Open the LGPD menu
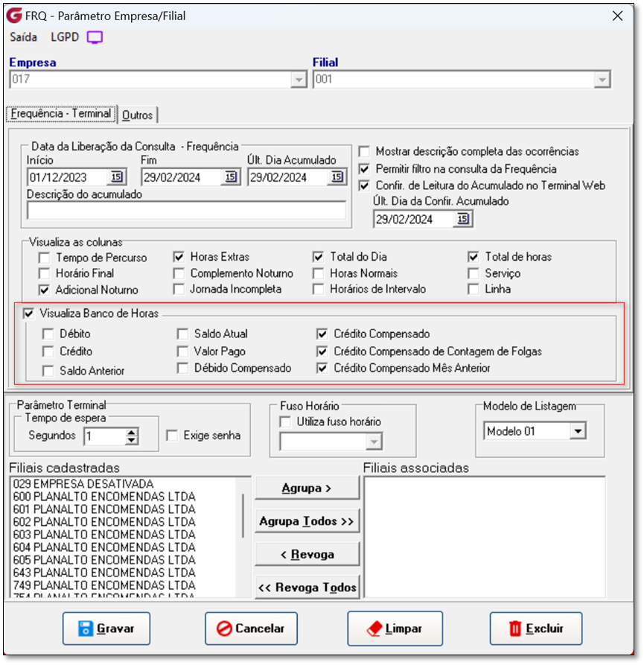The image size is (644, 665). coord(65,37)
